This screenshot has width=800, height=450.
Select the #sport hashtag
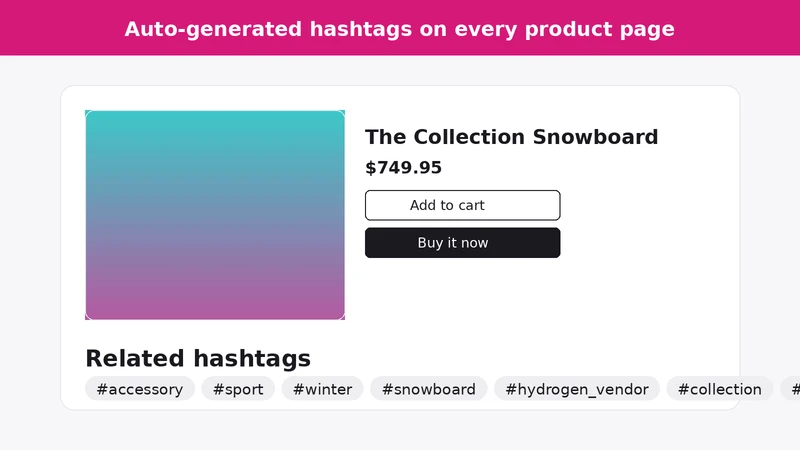point(238,389)
